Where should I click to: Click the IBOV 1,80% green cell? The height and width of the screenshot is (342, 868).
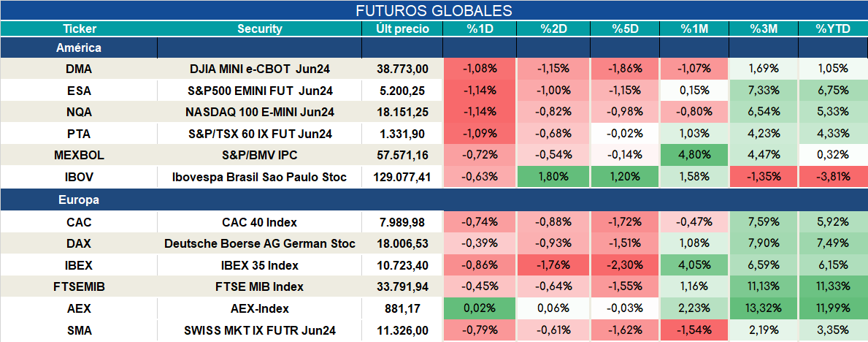(553, 178)
